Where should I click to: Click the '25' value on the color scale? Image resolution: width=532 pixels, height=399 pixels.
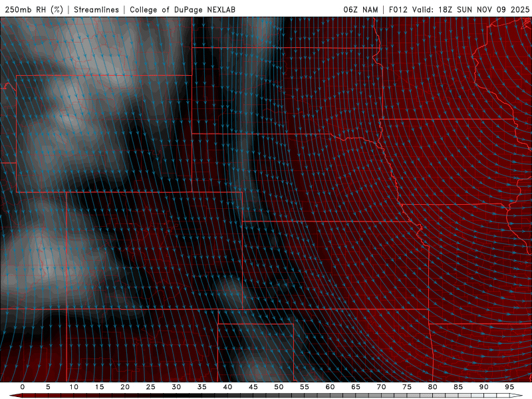tap(151, 387)
